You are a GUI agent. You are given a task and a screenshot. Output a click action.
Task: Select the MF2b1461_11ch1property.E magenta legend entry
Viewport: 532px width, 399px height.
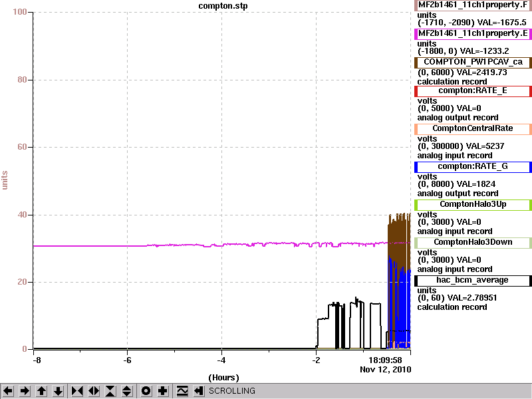[x=473, y=34]
